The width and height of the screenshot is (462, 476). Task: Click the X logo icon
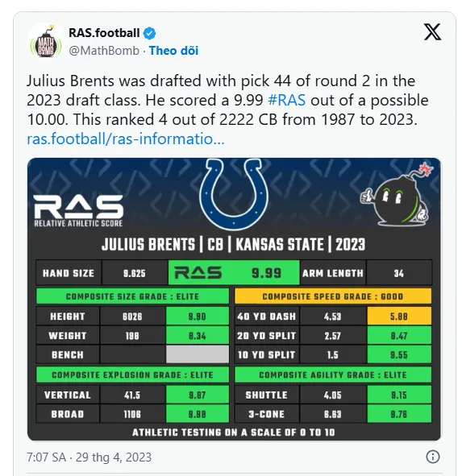(432, 32)
